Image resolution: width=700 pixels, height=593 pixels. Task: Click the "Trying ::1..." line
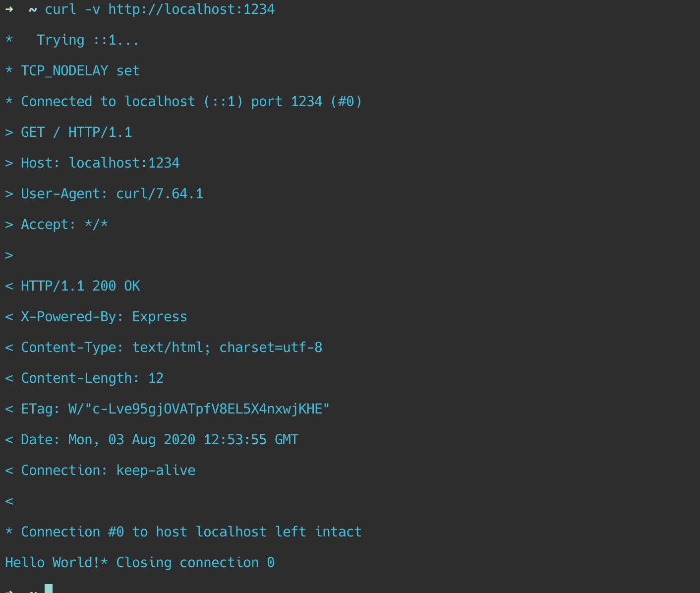[x=88, y=40]
